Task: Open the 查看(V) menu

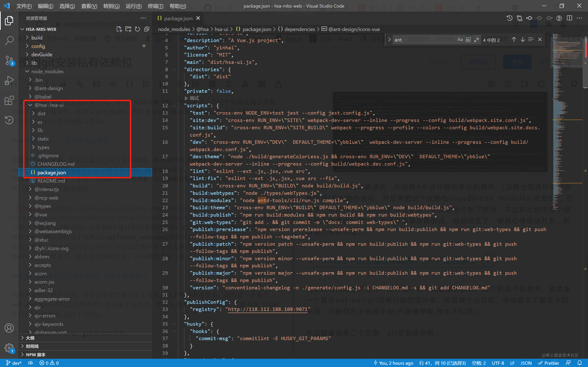Action: click(89, 6)
